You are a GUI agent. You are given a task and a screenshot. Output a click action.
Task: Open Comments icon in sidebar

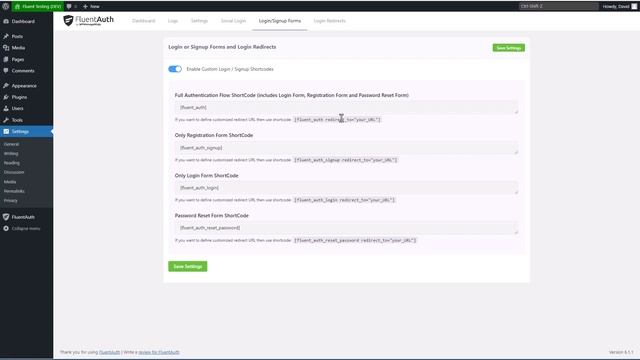coord(6,71)
